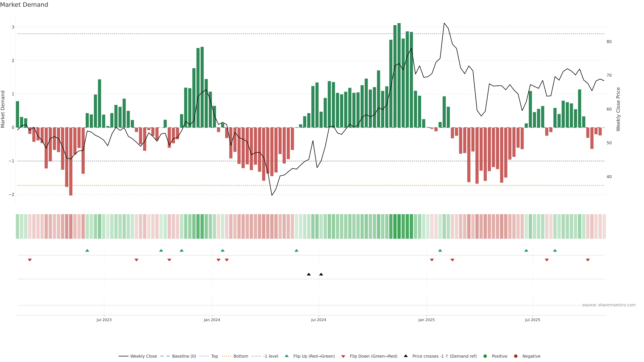Click the Flip Down red triangle legend icon
Image resolution: width=644 pixels, height=362 pixels.
[x=343, y=356]
